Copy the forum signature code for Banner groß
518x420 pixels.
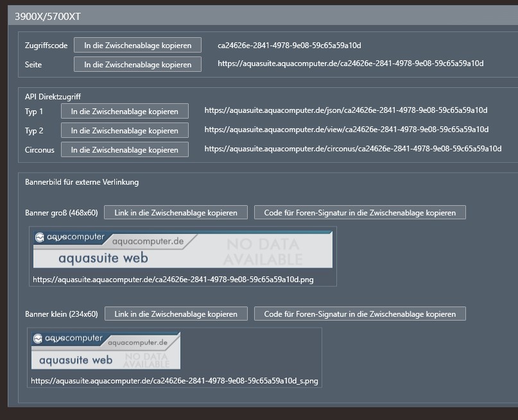tap(359, 212)
